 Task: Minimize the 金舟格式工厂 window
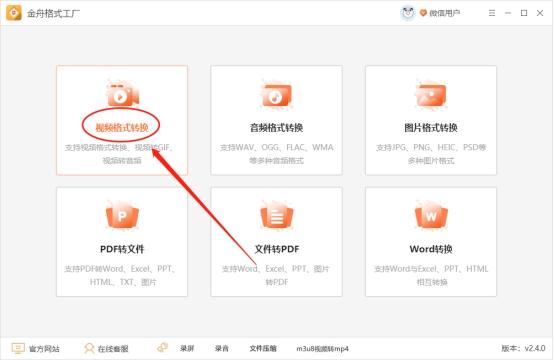(x=508, y=13)
